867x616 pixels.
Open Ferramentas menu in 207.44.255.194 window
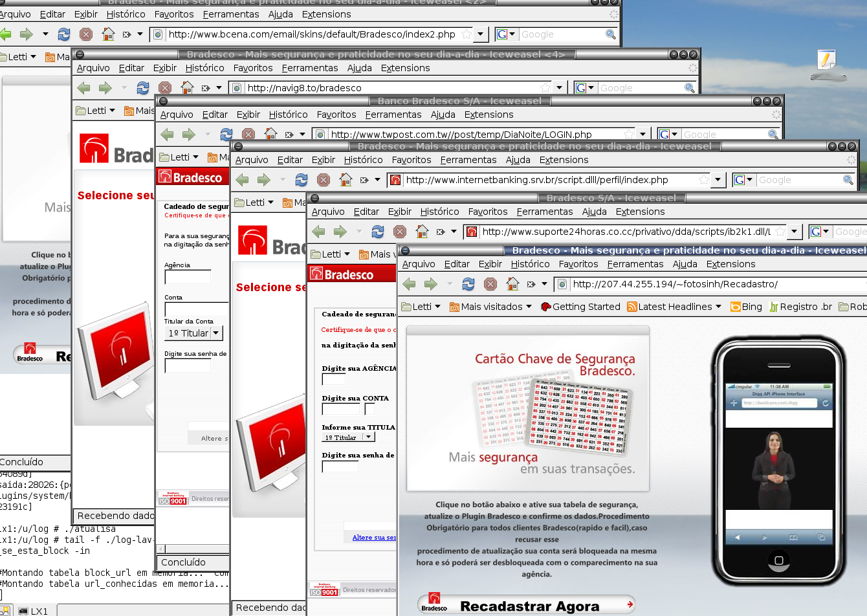tap(635, 264)
